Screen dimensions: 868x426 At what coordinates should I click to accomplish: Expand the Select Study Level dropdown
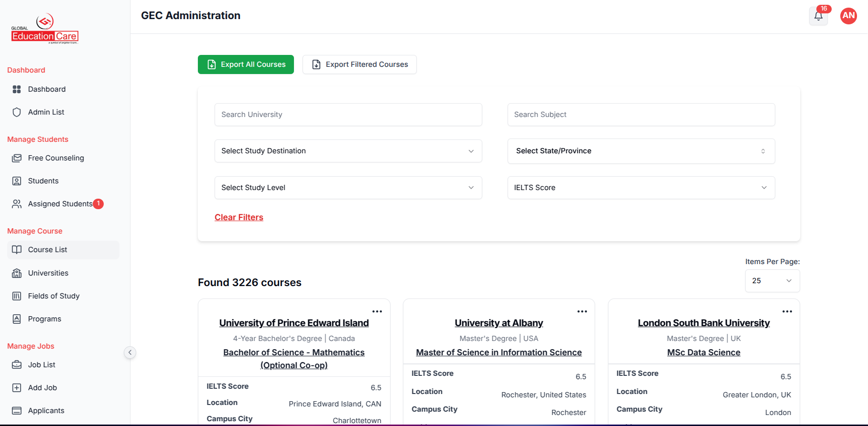coord(348,188)
